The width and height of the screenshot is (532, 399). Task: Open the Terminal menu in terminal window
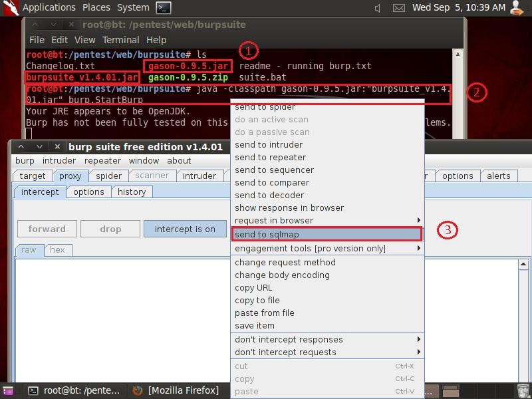tap(121, 40)
